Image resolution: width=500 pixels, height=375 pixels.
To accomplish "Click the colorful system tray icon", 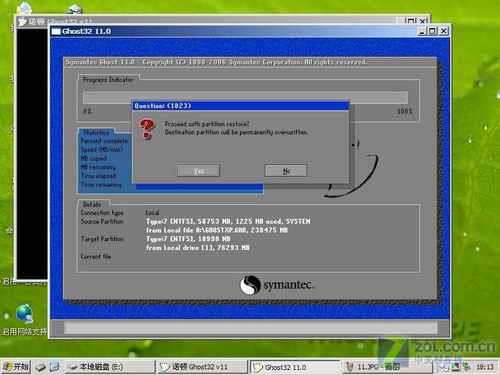I will [455, 367].
